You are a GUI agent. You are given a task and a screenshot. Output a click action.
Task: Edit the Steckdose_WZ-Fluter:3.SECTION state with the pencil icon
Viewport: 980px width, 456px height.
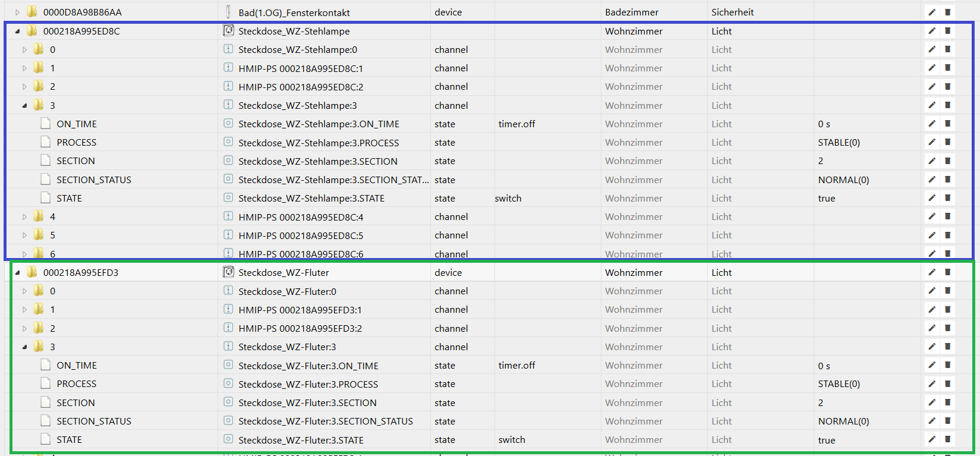[932, 402]
